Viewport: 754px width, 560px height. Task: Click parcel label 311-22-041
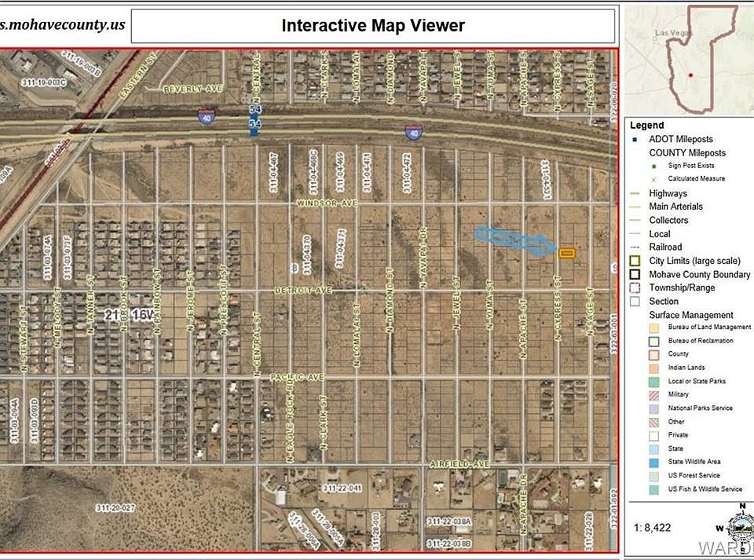[x=342, y=489]
